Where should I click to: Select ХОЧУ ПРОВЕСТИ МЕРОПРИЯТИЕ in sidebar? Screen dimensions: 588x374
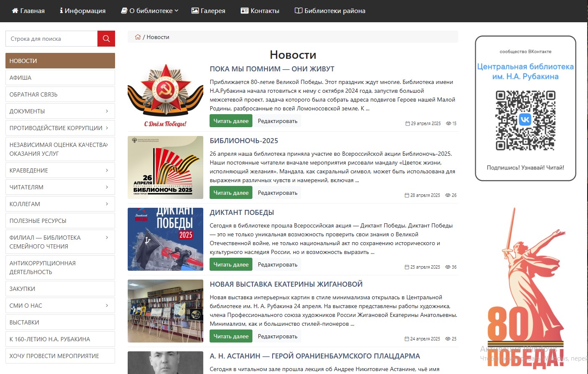[60, 356]
